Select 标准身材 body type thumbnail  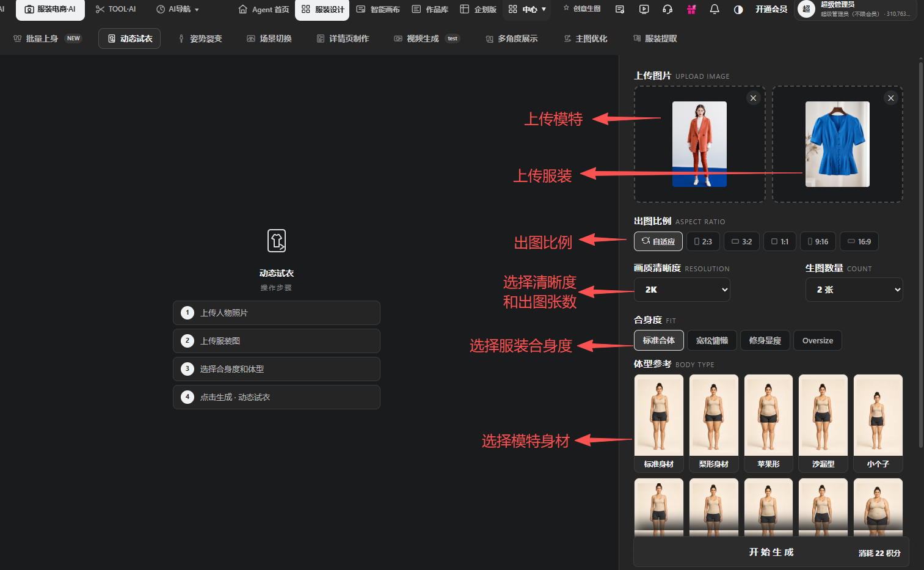pos(659,423)
